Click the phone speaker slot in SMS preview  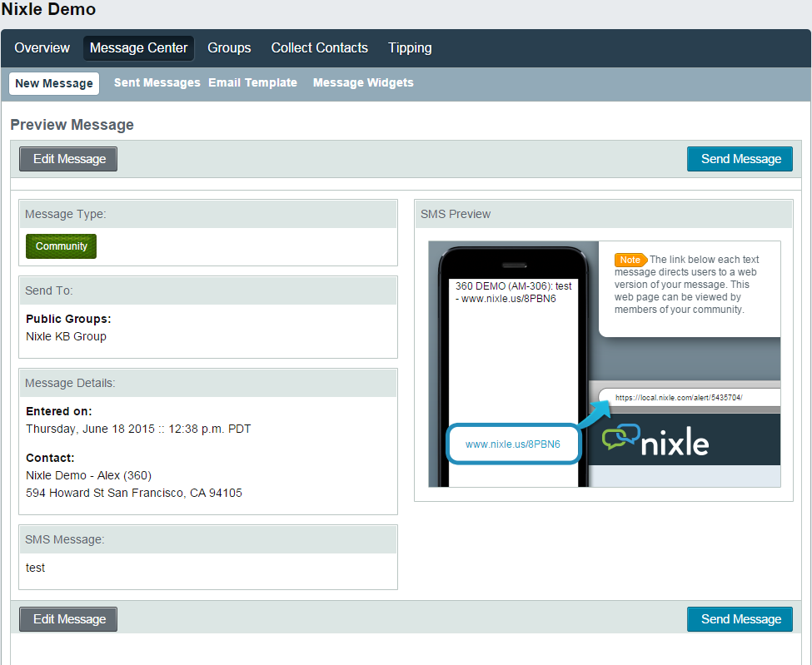point(514,266)
